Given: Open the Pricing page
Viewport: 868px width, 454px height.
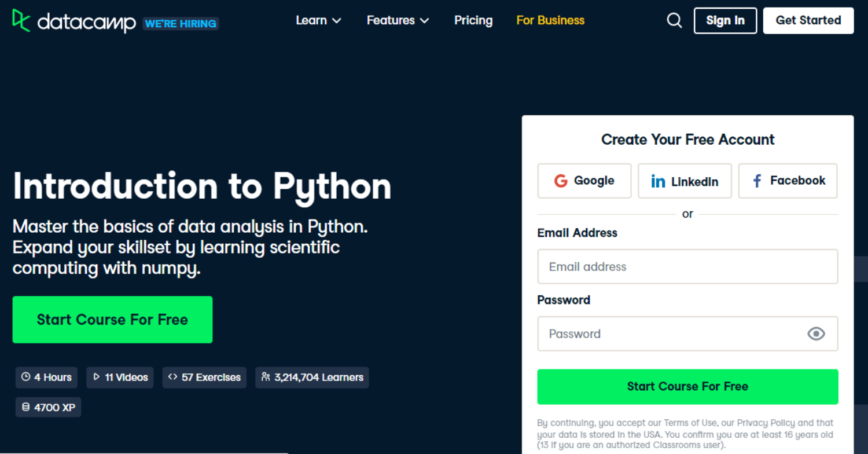Looking at the screenshot, I should tap(473, 21).
